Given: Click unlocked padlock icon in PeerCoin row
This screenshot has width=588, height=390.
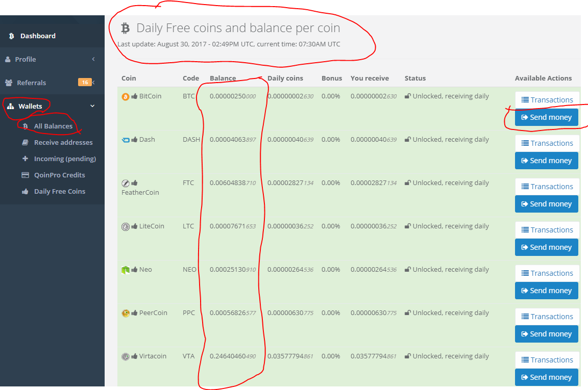Looking at the screenshot, I should point(408,313).
